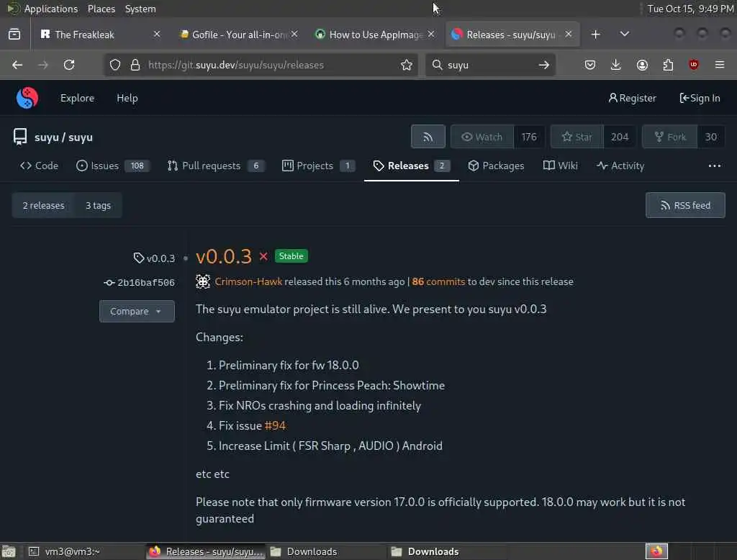Image resolution: width=737 pixels, height=560 pixels.
Task: Click the URL address bar
Action: (261, 65)
